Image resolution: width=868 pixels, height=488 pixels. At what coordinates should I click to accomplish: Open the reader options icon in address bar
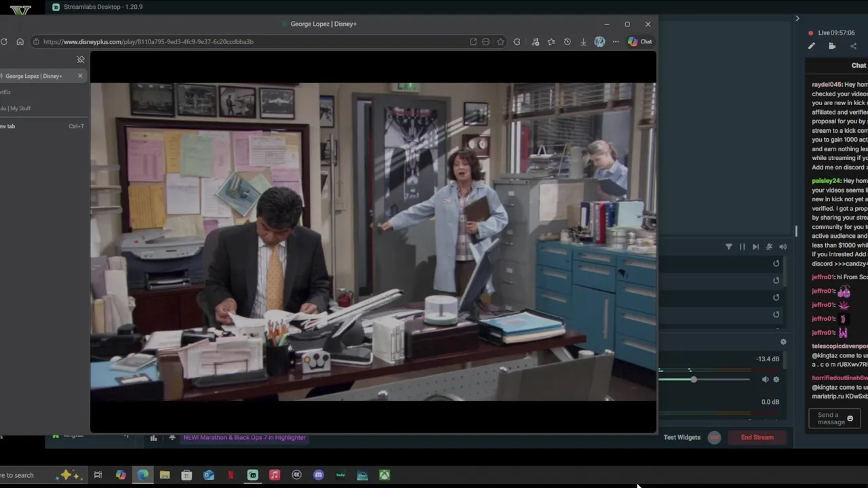[x=486, y=41]
